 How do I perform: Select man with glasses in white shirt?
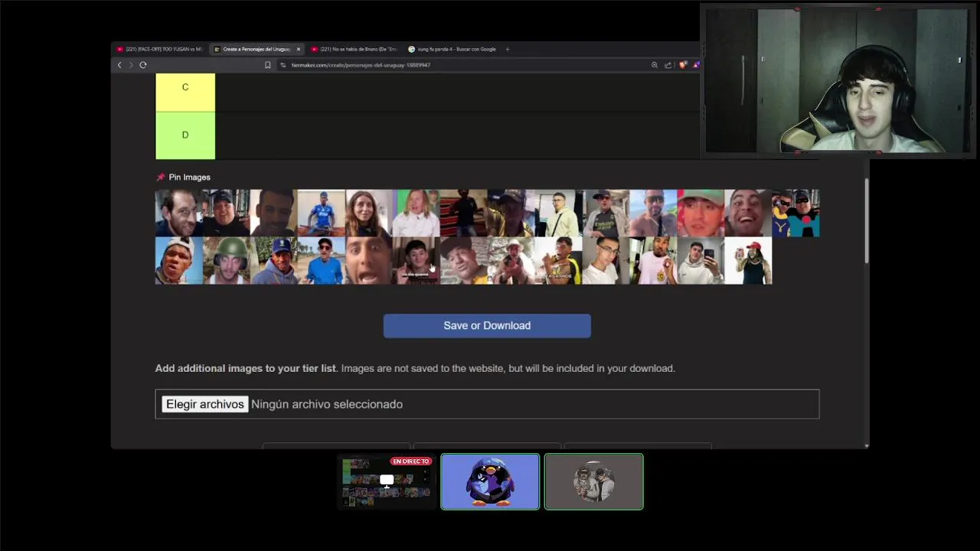[606, 260]
